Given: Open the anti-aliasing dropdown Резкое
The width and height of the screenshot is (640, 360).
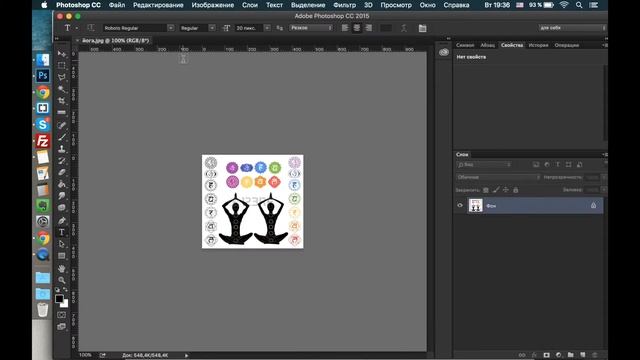Looking at the screenshot, I should coord(311,28).
